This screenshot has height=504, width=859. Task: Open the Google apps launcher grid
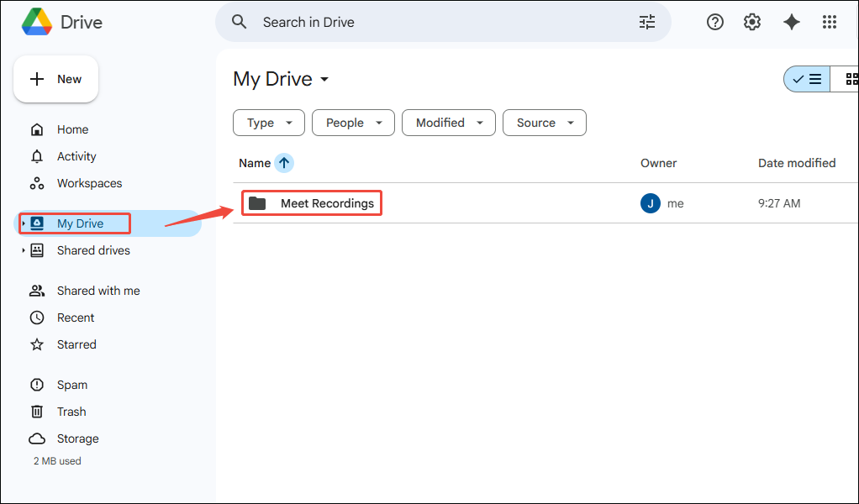pyautogui.click(x=830, y=22)
